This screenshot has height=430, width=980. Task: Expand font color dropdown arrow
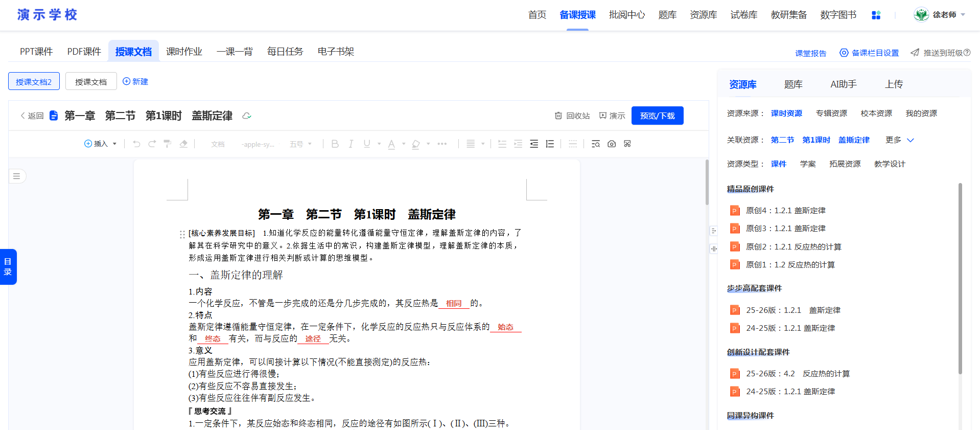tap(404, 144)
